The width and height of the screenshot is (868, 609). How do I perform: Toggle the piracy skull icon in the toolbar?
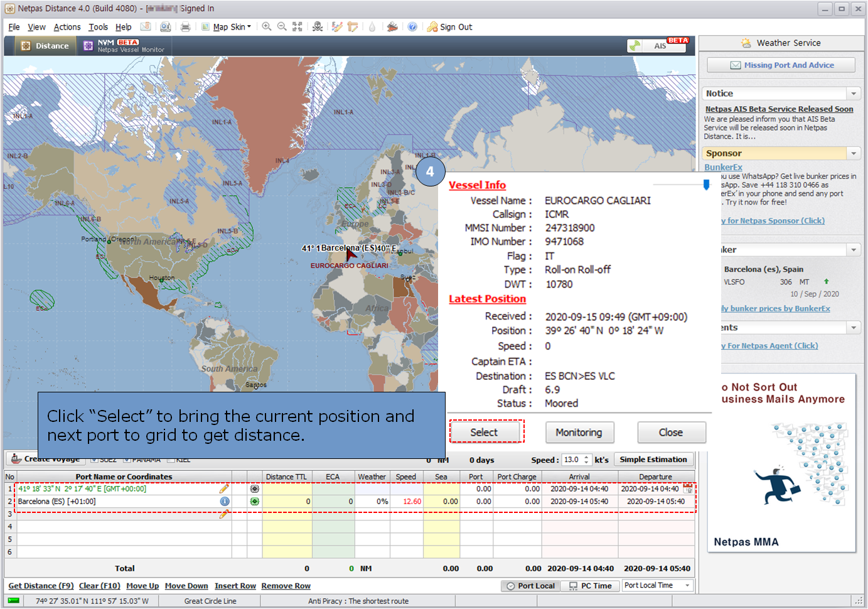[x=318, y=26]
